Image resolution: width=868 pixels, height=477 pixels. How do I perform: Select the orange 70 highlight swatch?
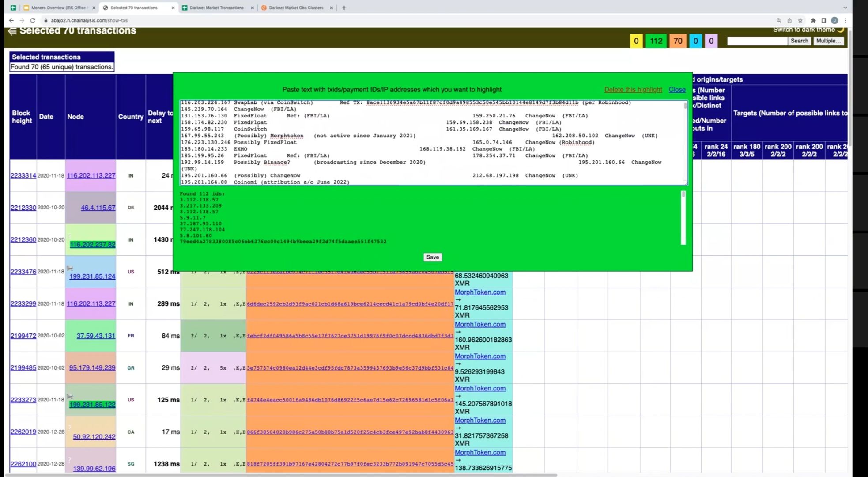click(x=678, y=41)
